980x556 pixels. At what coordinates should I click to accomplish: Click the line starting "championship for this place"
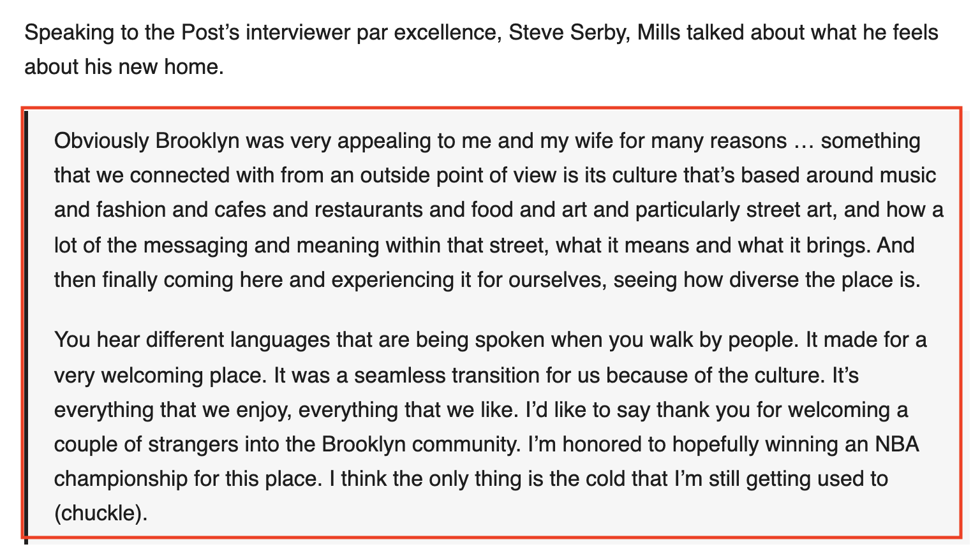pyautogui.click(x=471, y=478)
